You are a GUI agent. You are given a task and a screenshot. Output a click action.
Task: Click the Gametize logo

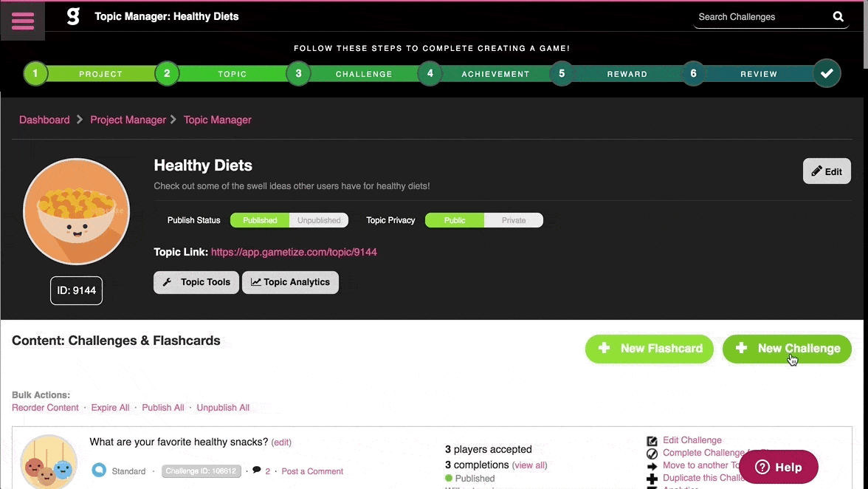pos(73,16)
